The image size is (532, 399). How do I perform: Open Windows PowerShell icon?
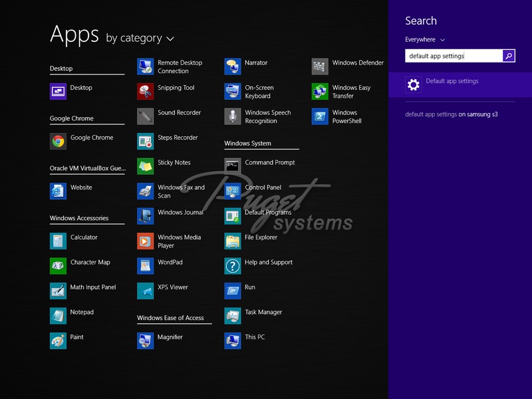tap(321, 116)
